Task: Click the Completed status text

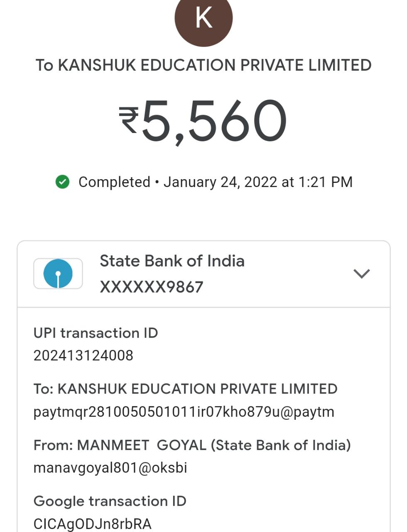Action: pyautogui.click(x=114, y=182)
